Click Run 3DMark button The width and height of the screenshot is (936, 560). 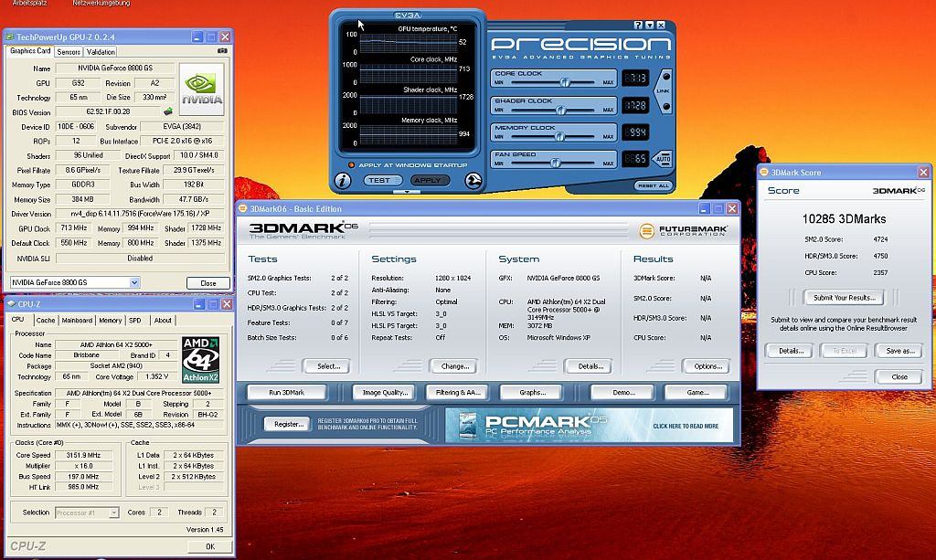pos(286,393)
